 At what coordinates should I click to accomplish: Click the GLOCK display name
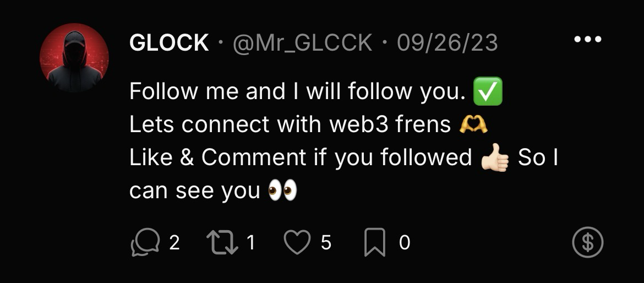(169, 43)
